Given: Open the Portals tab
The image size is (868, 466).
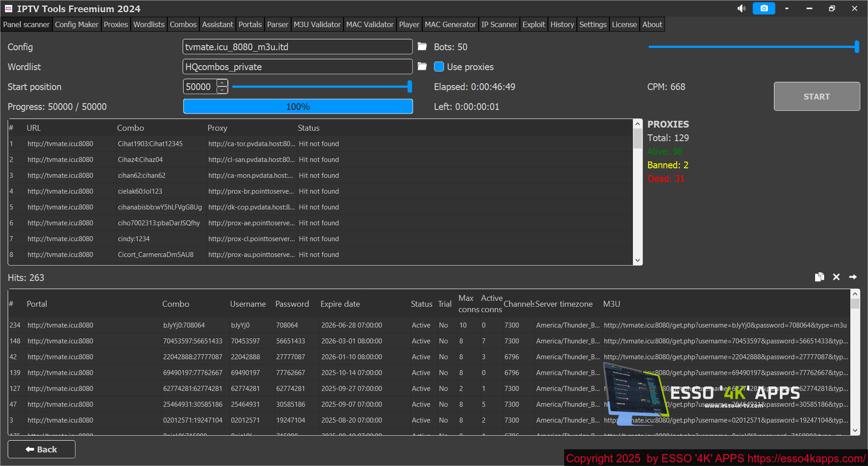Looking at the screenshot, I should pos(250,24).
